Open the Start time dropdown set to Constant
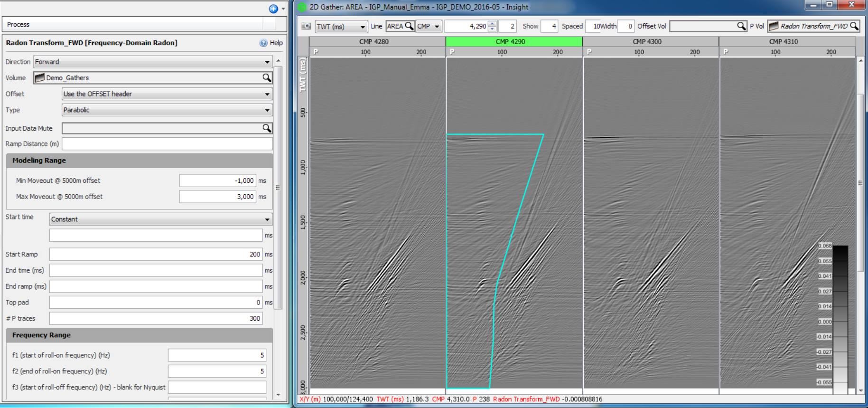Screen dimensions: 868x408 click(x=161, y=219)
